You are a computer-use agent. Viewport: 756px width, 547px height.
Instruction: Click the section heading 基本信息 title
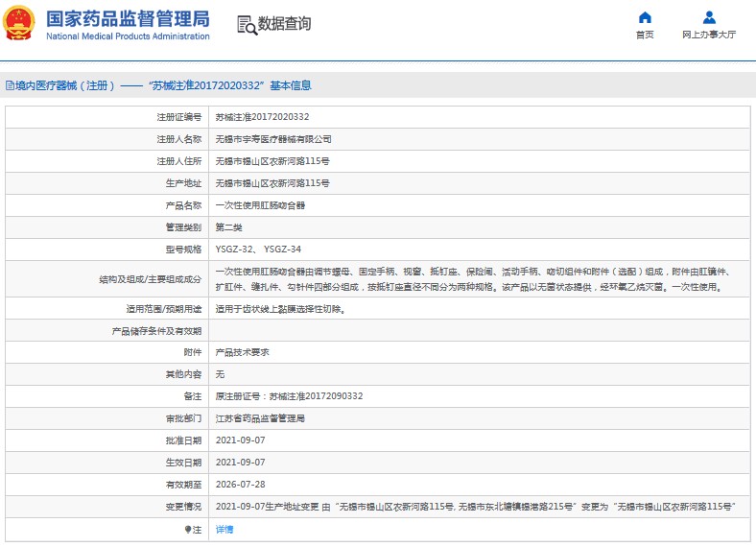290,85
